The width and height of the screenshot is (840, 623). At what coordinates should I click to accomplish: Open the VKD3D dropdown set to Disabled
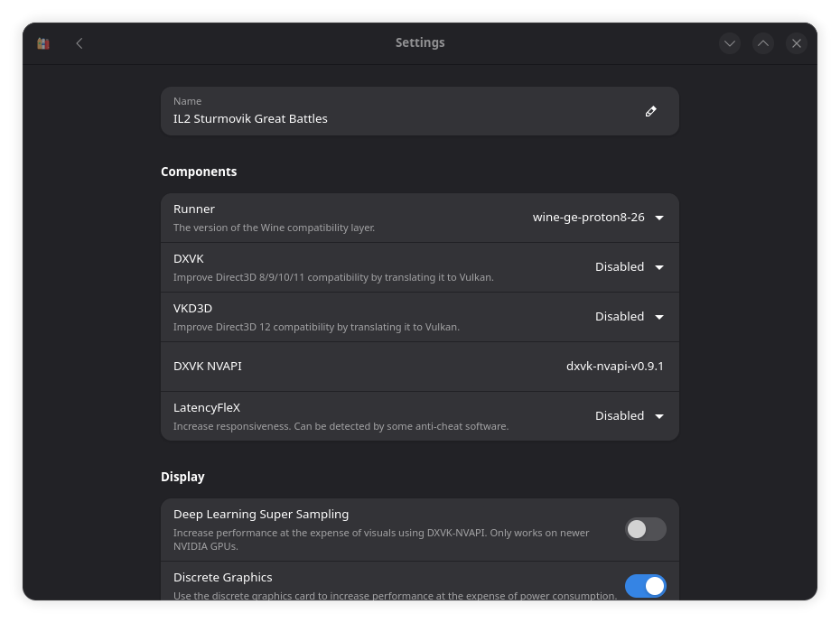tap(630, 317)
